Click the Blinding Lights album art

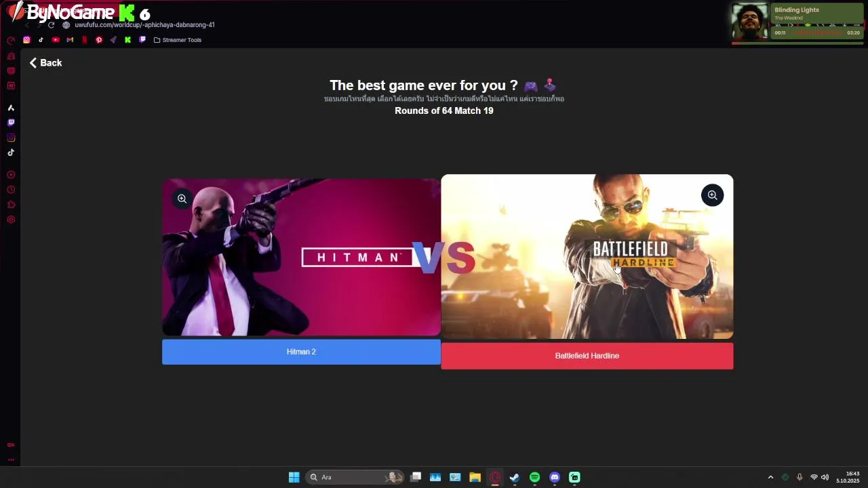749,22
